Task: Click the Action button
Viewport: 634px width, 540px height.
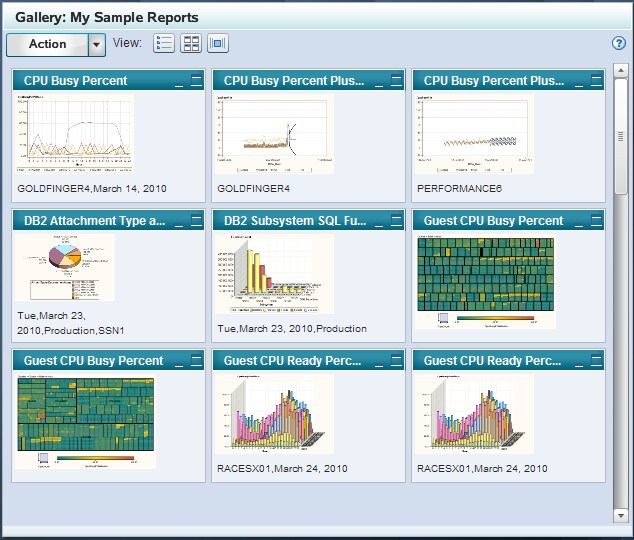Action: click(x=47, y=44)
